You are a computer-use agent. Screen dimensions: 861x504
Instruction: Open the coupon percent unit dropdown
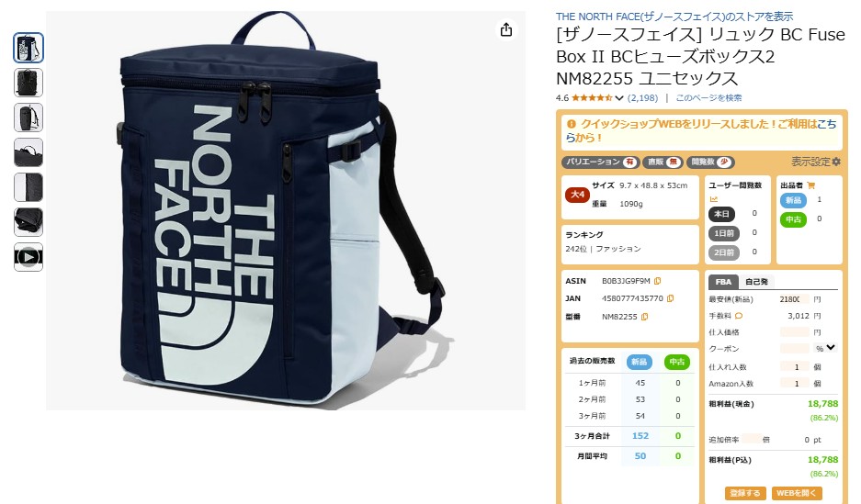coord(825,348)
